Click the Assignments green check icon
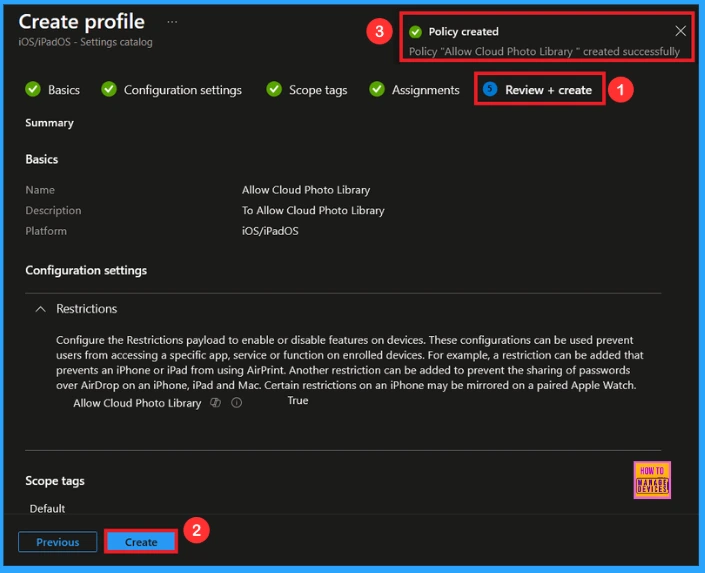The height and width of the screenshot is (573, 705). point(377,90)
